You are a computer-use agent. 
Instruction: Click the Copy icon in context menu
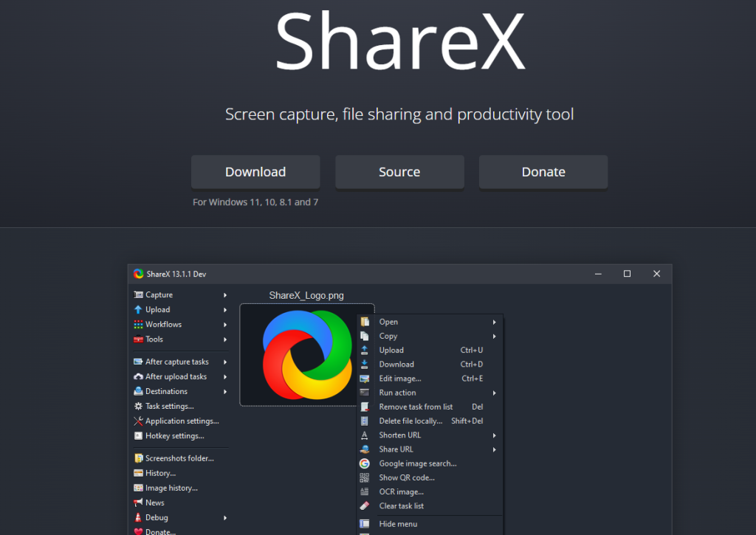click(365, 336)
